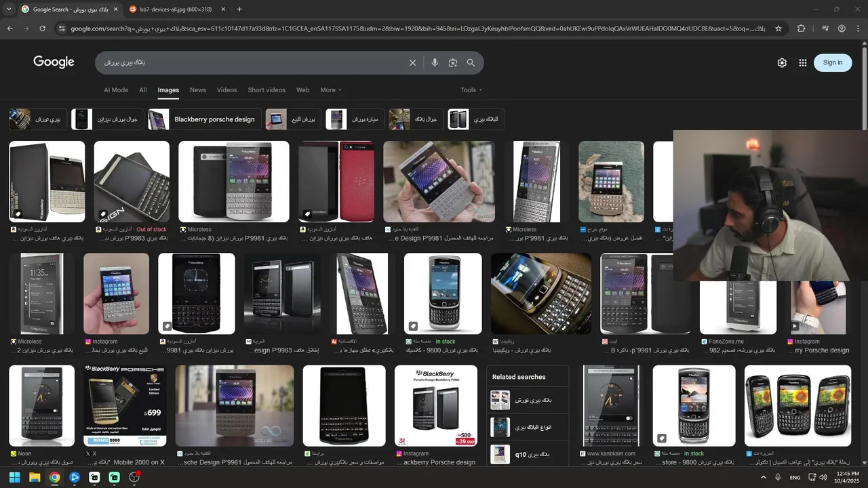Click the browser address bar URL
868x488 pixels.
(x=417, y=28)
